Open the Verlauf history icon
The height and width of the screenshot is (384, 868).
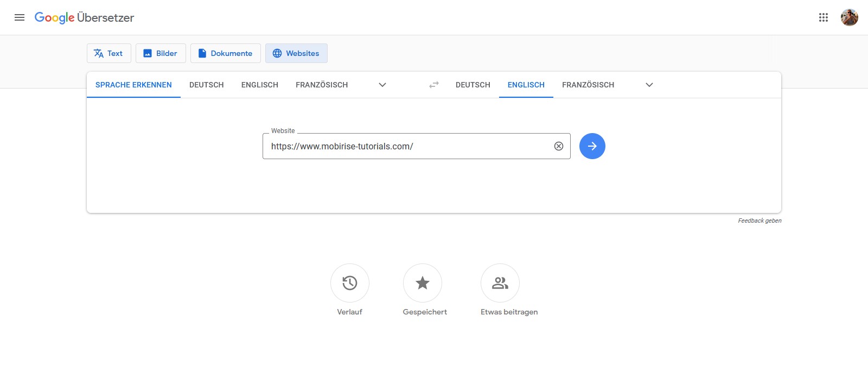coord(350,283)
